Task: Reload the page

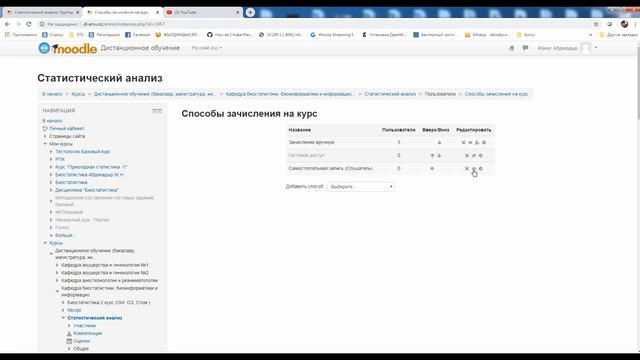Action: click(29, 24)
